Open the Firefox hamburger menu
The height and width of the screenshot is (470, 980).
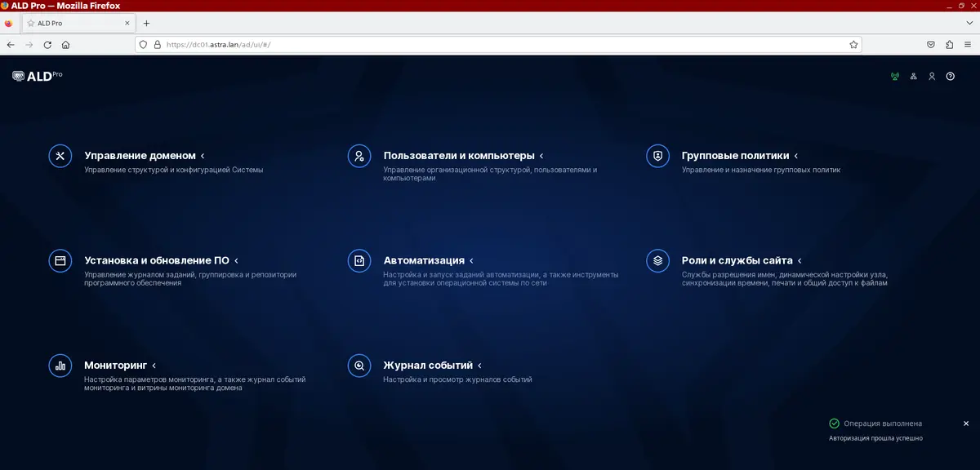pyautogui.click(x=969, y=45)
